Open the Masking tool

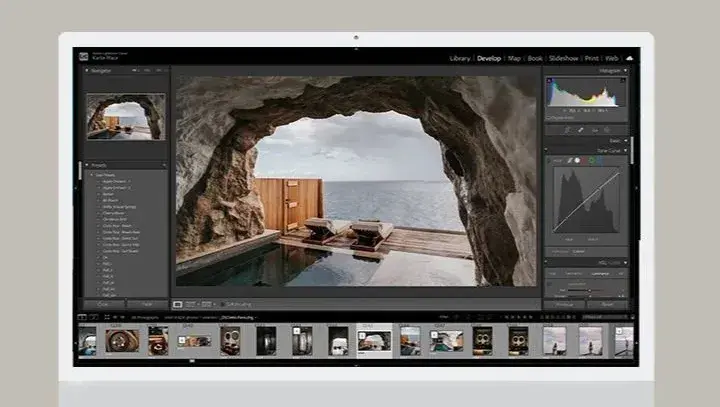607,130
